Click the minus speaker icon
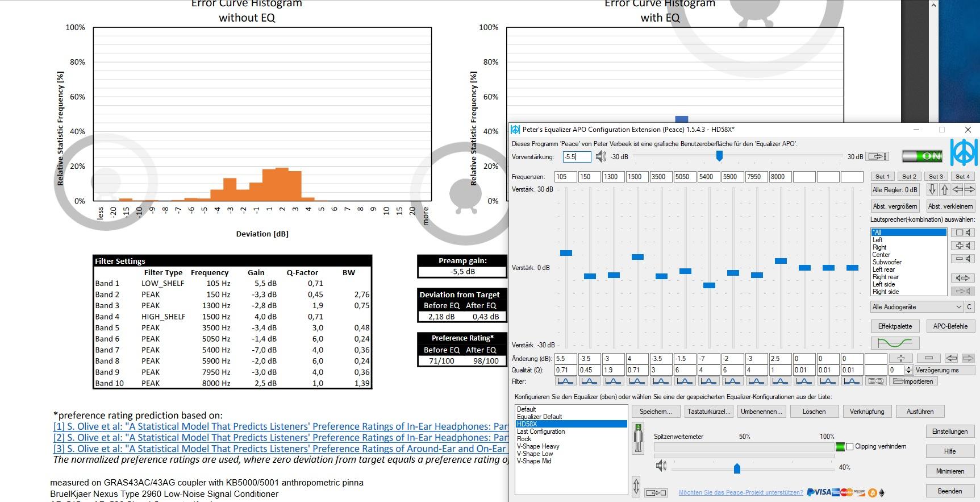The width and height of the screenshot is (980, 502). 962,259
